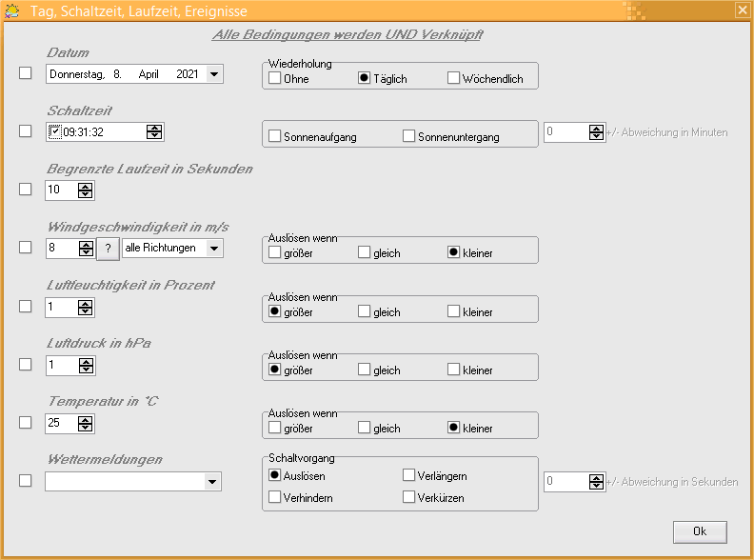
Task: Open the alle Richtungen wind direction dropdown
Action: [x=214, y=249]
